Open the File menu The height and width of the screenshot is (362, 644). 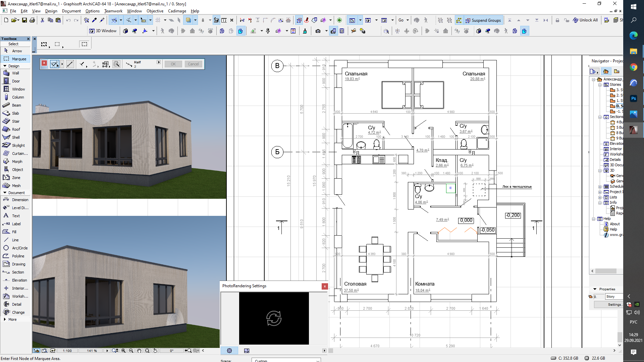tap(13, 11)
